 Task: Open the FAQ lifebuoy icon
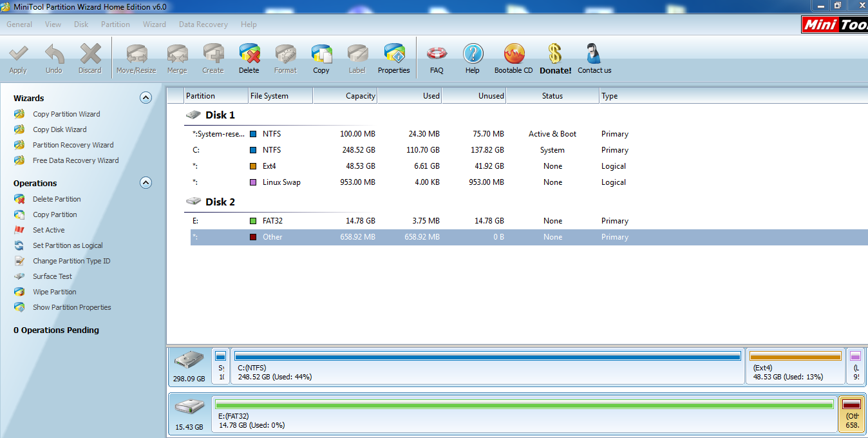(437, 54)
